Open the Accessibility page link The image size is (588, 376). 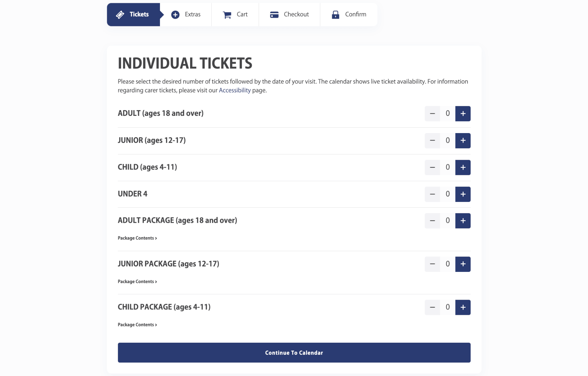[x=235, y=90]
